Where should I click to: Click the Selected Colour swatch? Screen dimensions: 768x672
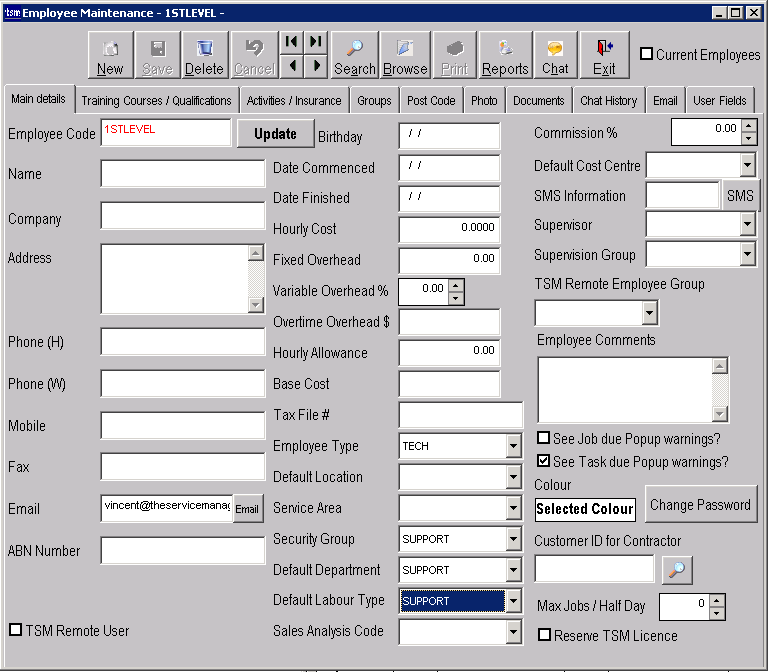tap(585, 509)
